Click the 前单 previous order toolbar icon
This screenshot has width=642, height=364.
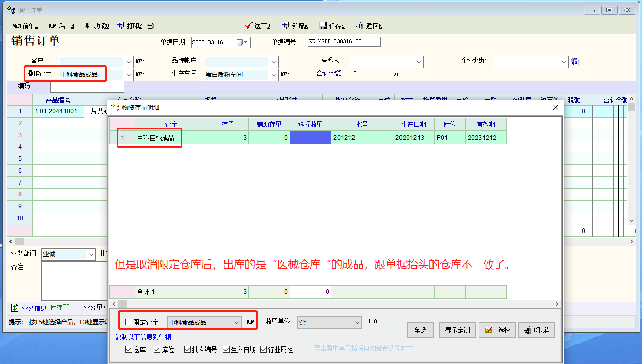click(x=17, y=26)
